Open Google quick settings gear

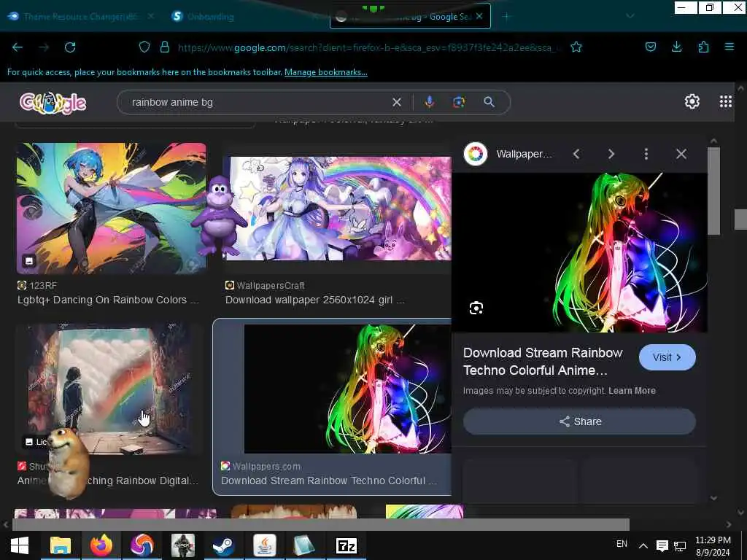point(692,101)
